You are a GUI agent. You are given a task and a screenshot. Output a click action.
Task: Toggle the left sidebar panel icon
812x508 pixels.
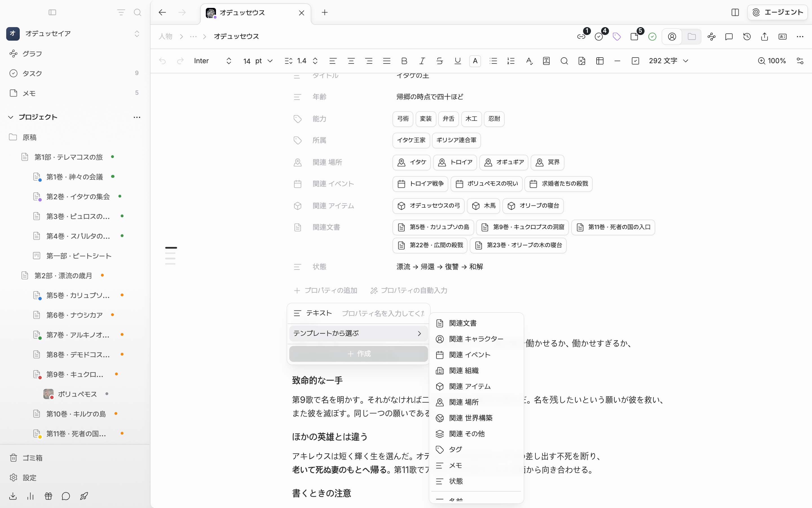[52, 12]
